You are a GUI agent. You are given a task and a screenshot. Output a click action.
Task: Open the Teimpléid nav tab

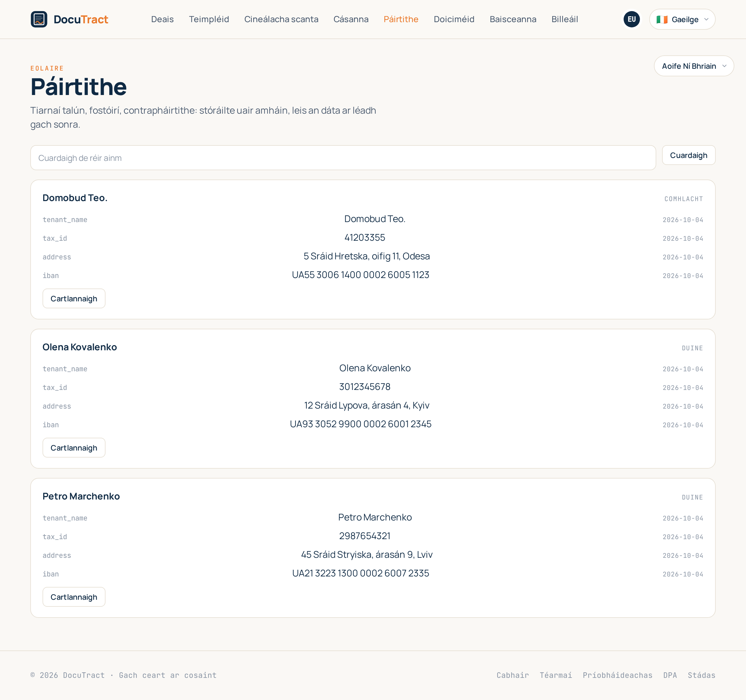point(209,19)
